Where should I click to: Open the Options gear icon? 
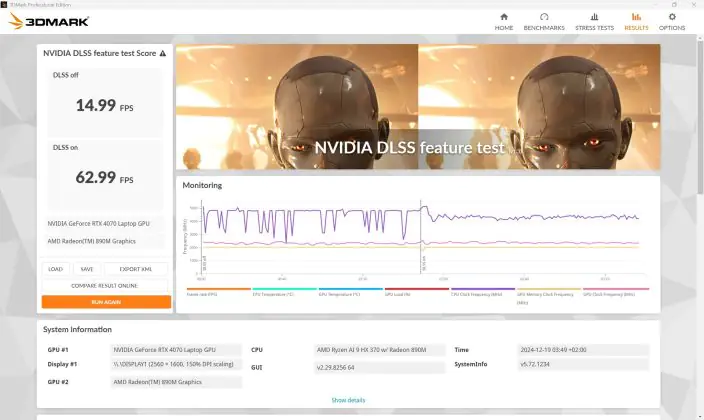672,17
